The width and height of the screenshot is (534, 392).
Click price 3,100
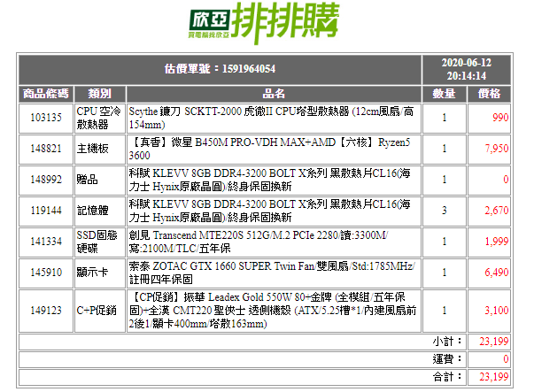click(497, 311)
